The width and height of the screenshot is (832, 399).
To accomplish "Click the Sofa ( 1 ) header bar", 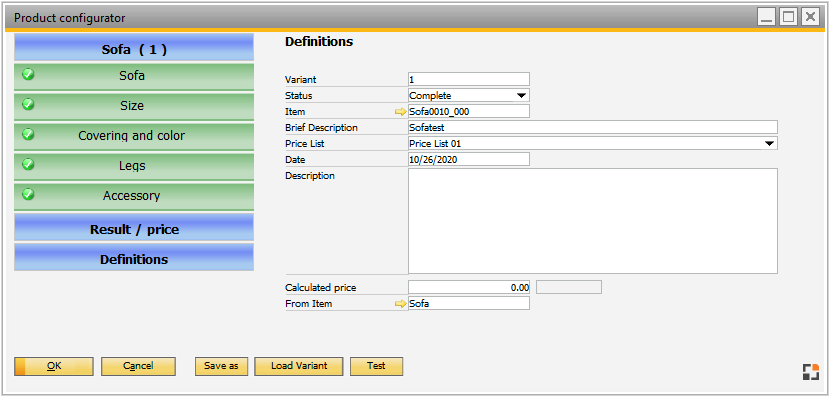I will coord(134,48).
